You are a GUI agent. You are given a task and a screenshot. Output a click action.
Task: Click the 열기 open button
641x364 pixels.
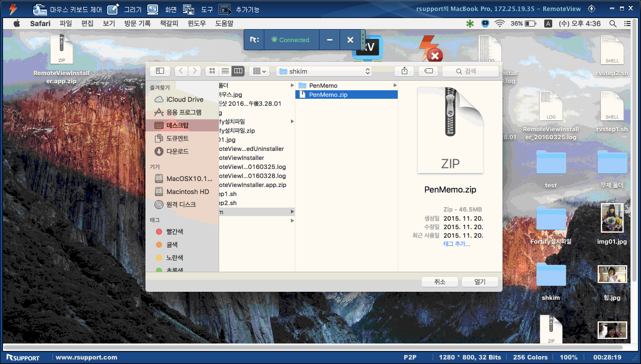480,282
